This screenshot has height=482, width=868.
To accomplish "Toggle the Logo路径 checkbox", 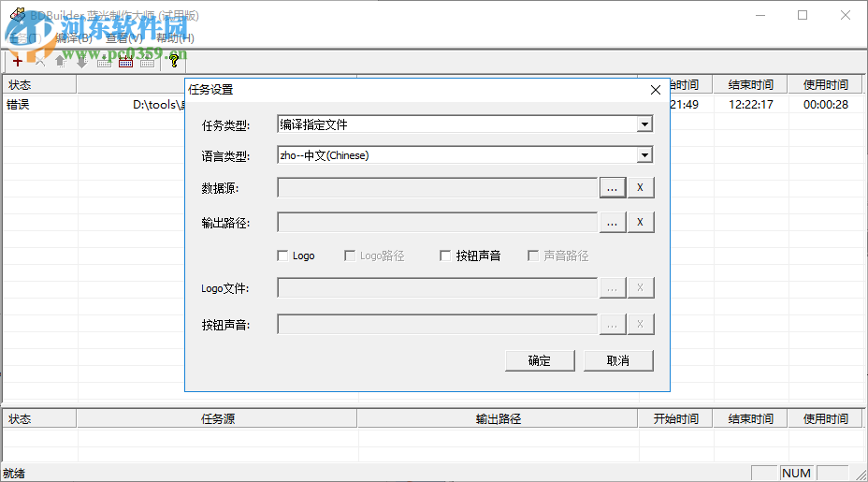I will tap(350, 256).
